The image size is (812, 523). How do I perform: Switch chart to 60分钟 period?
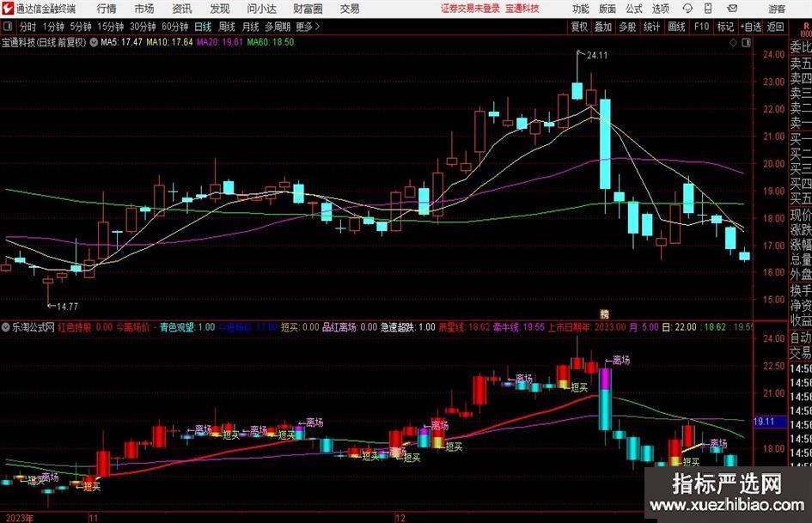tap(174, 27)
